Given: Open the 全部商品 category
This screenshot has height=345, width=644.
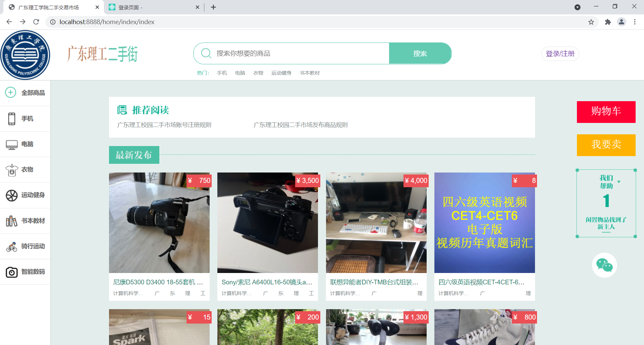Looking at the screenshot, I should [x=33, y=93].
